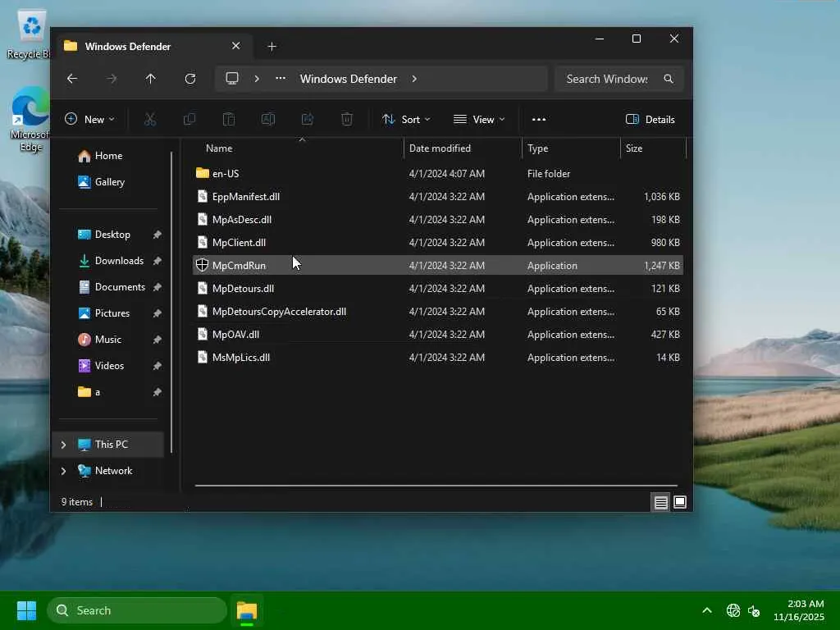The image size is (840, 630).
Task: Open the MpCmdRun application file
Action: pyautogui.click(x=239, y=266)
